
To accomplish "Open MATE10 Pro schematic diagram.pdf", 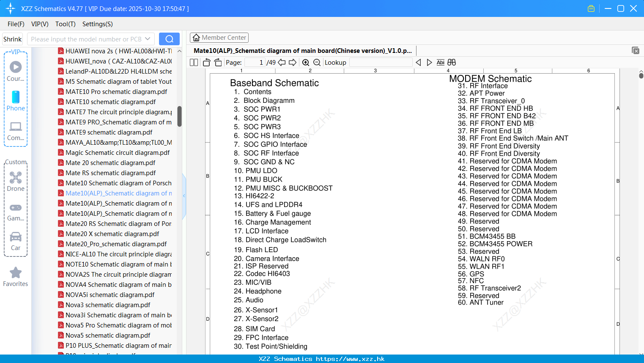I will point(112,91).
